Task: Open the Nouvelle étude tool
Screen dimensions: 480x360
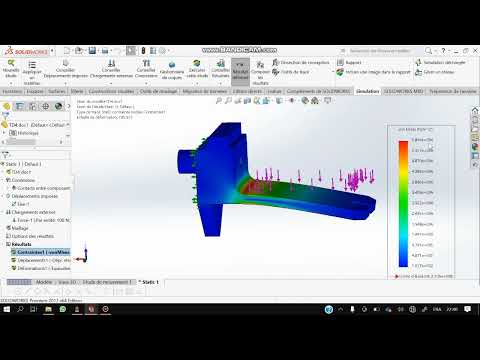Action: click(11, 68)
